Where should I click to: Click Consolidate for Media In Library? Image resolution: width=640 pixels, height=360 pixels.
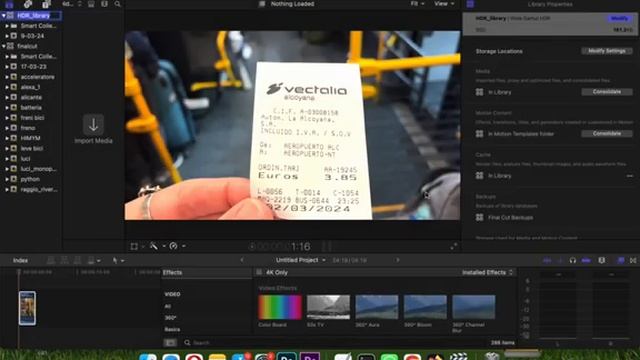[607, 92]
